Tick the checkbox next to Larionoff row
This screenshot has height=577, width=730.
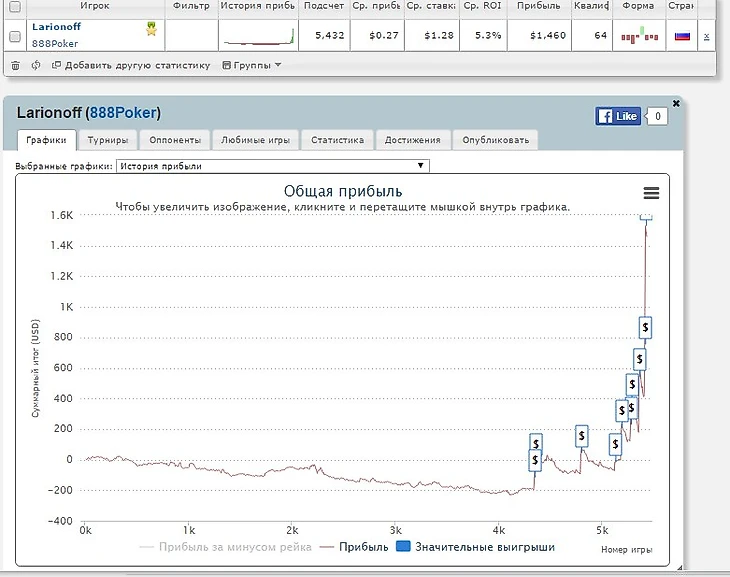pos(15,37)
